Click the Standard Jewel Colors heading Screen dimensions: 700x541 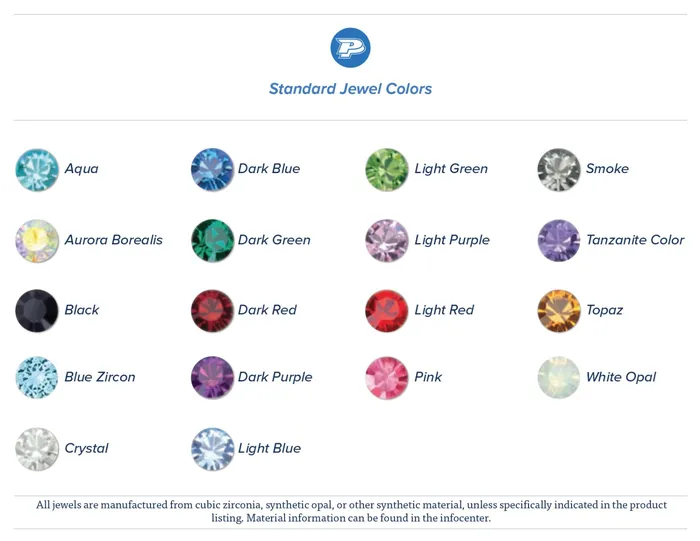[350, 89]
